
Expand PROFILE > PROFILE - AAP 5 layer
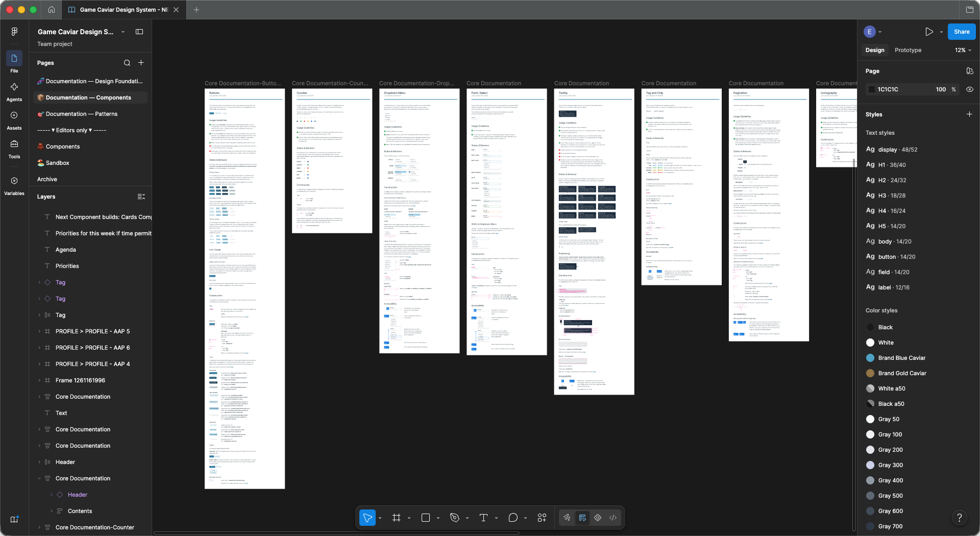coord(39,331)
